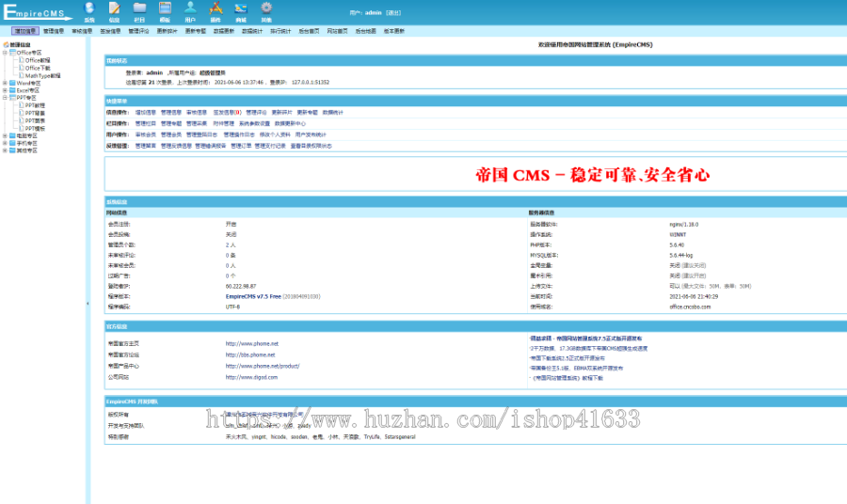Expand the 其他专区 tree node
This screenshot has width=847, height=504.
click(5, 150)
